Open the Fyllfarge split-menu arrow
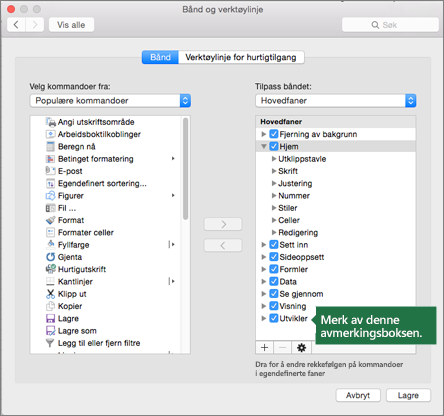The width and height of the screenshot is (444, 416). coord(172,245)
